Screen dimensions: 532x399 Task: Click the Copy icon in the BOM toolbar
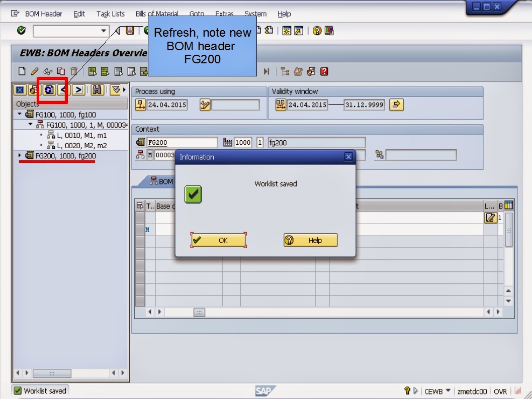tap(61, 71)
